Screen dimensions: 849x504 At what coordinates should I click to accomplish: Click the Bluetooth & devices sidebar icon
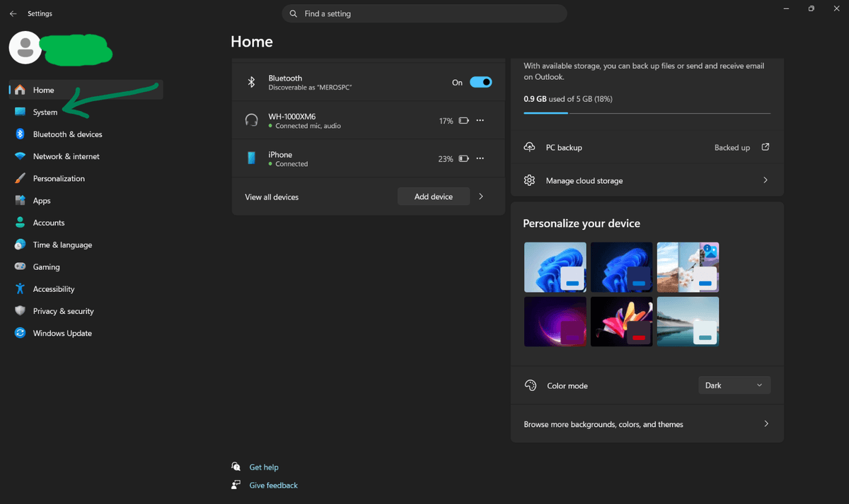point(20,134)
